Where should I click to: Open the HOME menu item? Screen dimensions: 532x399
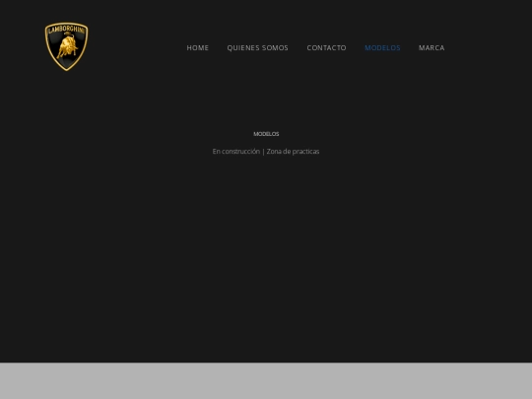point(198,48)
